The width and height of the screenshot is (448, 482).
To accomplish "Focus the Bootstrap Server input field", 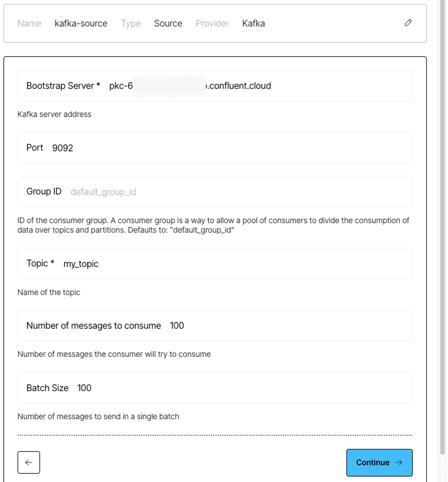I will click(x=215, y=85).
